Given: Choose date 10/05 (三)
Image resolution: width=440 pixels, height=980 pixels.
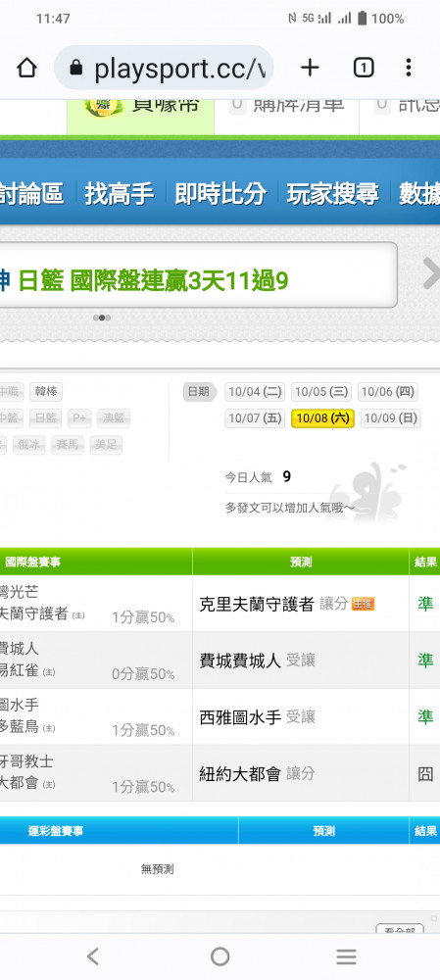Looking at the screenshot, I should [x=321, y=393].
